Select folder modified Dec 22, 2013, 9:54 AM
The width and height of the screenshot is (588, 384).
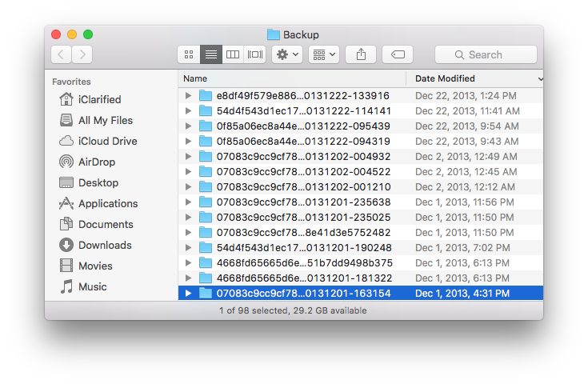(x=304, y=126)
